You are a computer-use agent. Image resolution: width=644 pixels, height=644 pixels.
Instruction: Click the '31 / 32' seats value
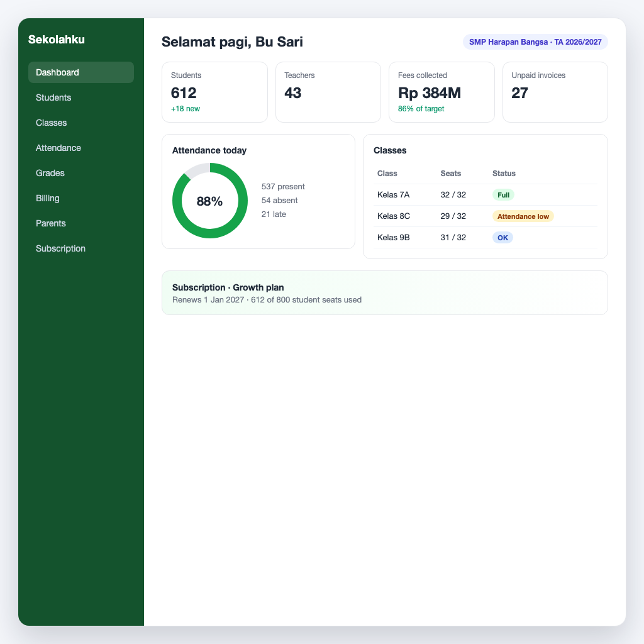pos(453,237)
